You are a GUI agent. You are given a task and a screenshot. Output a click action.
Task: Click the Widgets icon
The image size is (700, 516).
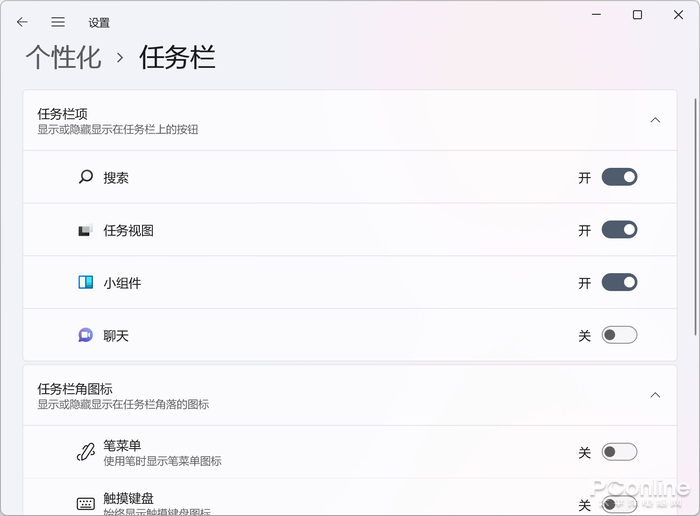[86, 283]
